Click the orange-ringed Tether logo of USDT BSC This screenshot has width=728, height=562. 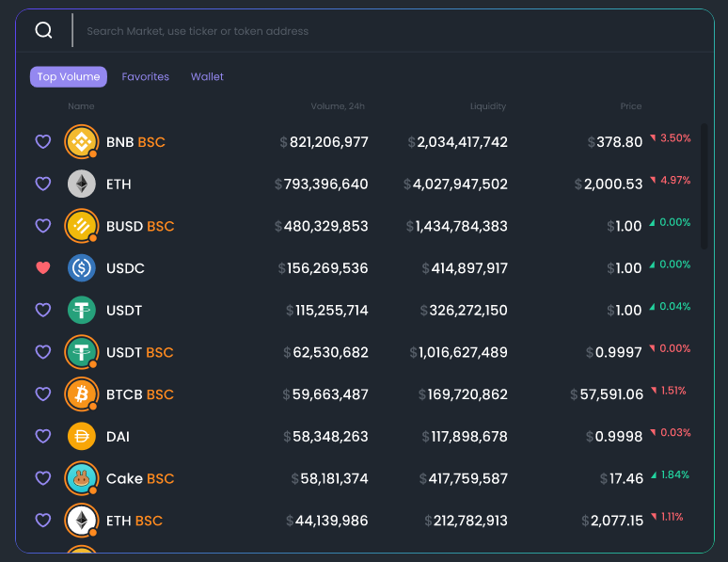click(x=82, y=352)
